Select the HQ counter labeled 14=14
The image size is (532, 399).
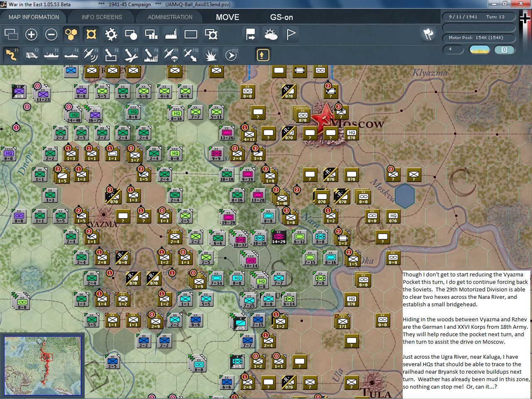251,260
